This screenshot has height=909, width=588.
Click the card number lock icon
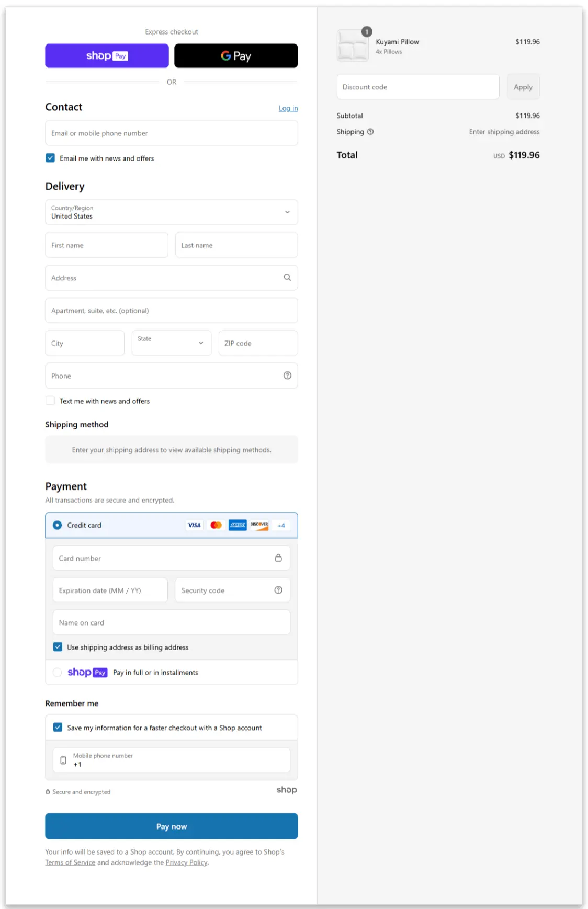[x=278, y=558]
